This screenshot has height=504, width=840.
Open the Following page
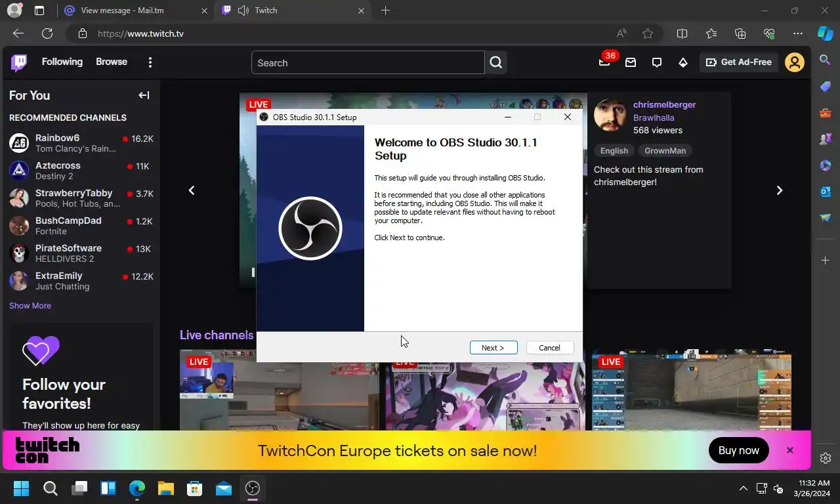click(x=62, y=62)
